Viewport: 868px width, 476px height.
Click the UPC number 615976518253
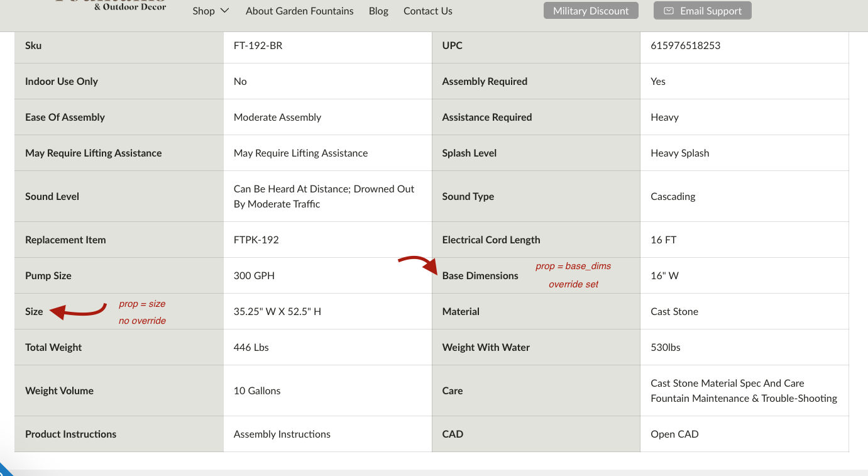pyautogui.click(x=685, y=45)
